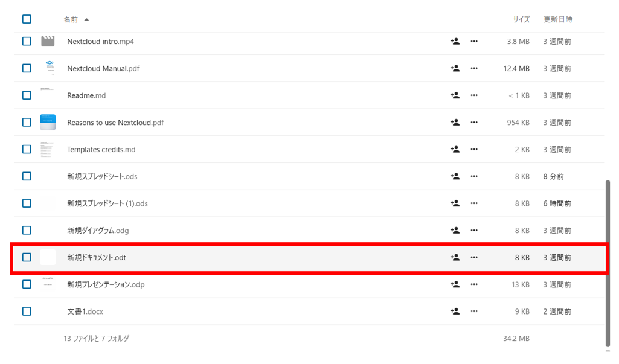Select the Readme.md checkbox
Screen dimensions: 619x364
pyautogui.click(x=27, y=95)
